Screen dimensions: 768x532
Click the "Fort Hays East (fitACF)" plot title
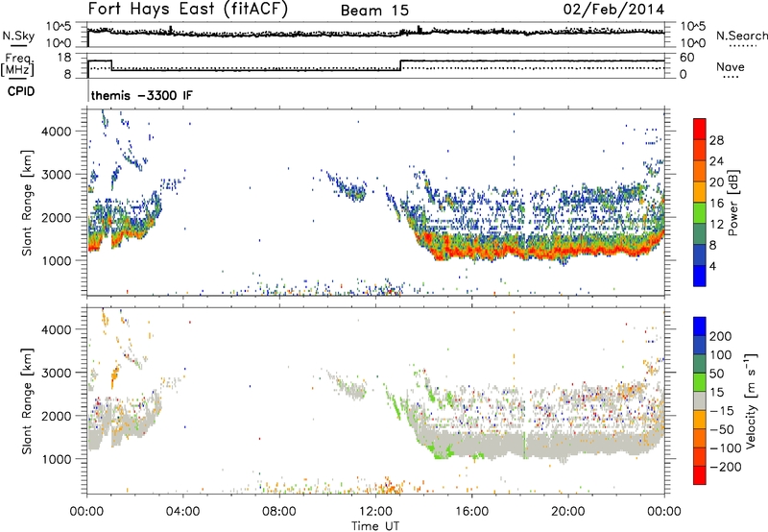click(x=188, y=10)
